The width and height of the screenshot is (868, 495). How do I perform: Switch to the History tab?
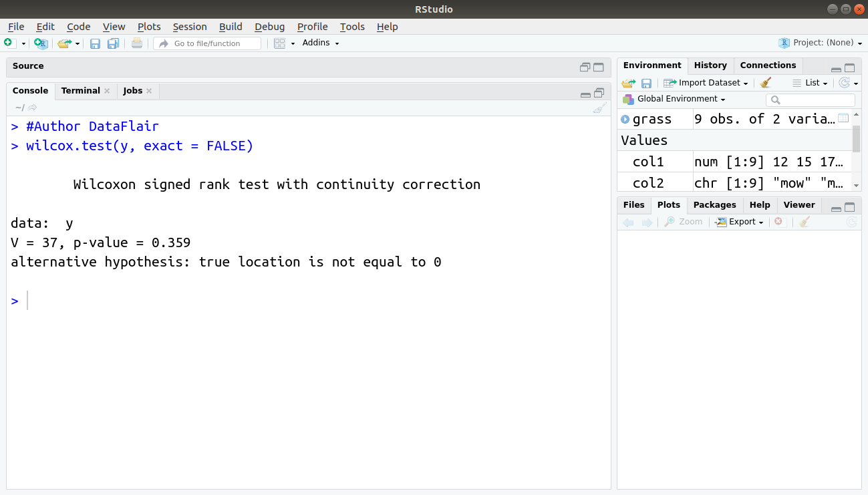pyautogui.click(x=710, y=65)
